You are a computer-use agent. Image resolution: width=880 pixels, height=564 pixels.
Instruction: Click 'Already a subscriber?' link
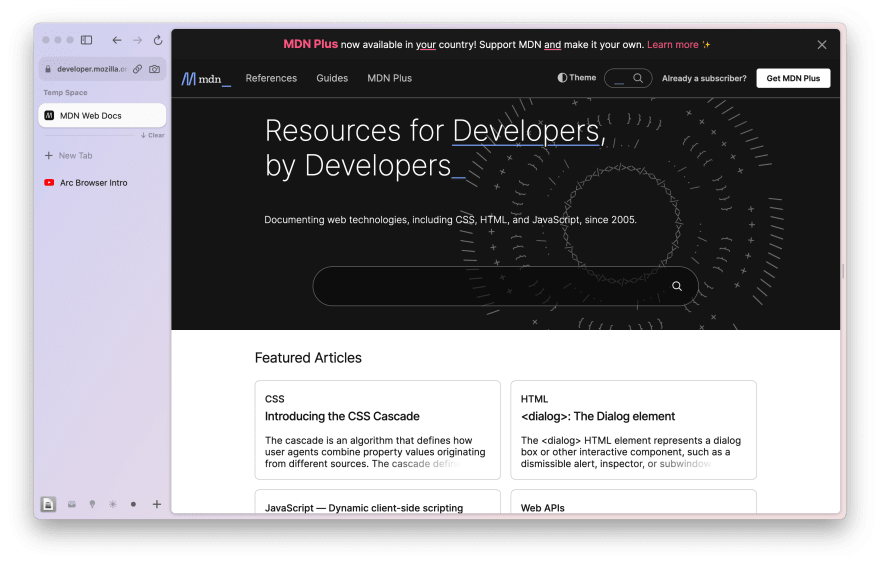tap(704, 79)
